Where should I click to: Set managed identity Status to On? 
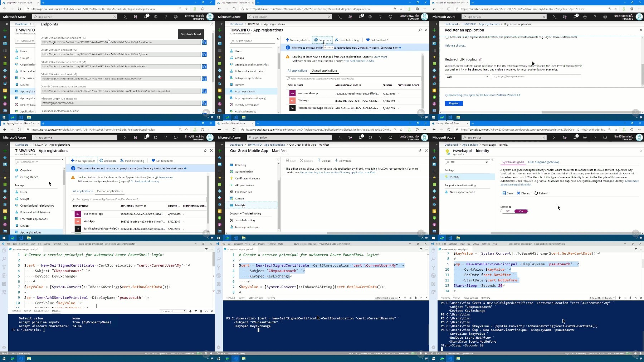point(521,211)
